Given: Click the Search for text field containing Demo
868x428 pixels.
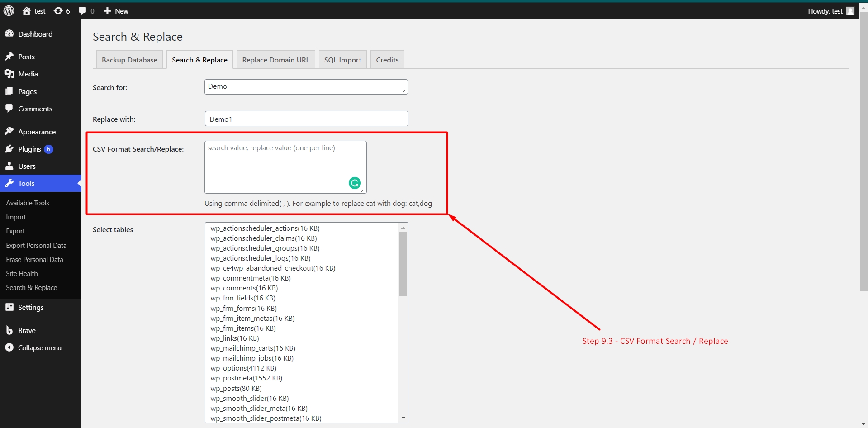Looking at the screenshot, I should [x=306, y=87].
